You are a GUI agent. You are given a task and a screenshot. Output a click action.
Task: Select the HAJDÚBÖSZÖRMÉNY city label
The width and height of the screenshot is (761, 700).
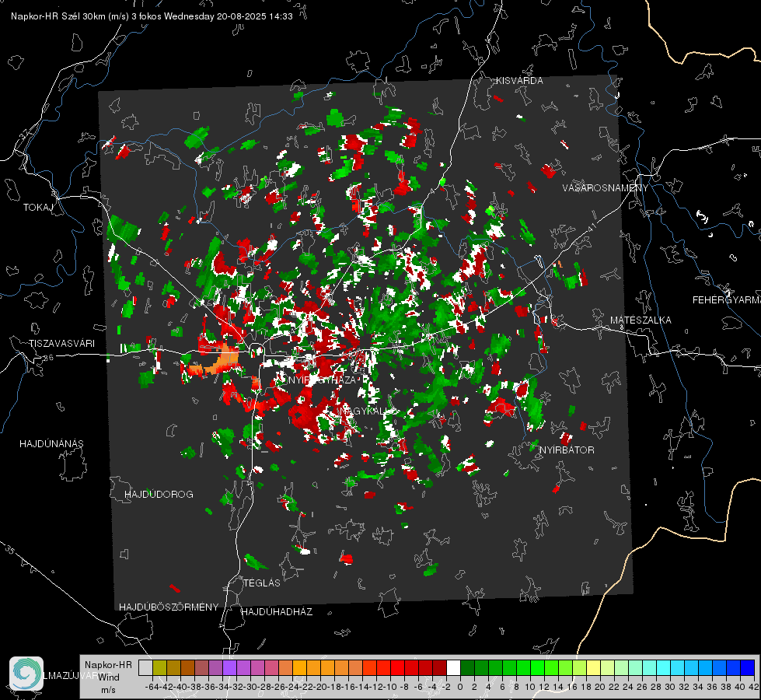pyautogui.click(x=169, y=607)
